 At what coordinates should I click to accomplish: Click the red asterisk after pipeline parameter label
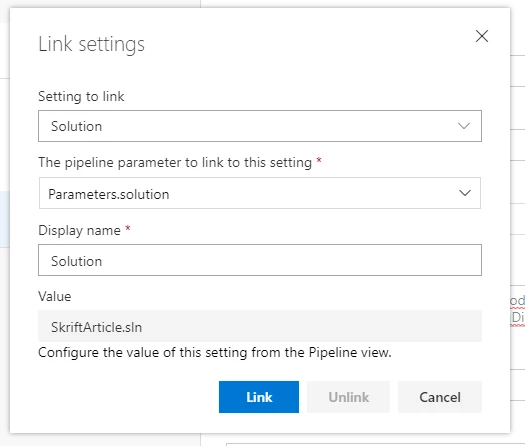click(x=319, y=160)
